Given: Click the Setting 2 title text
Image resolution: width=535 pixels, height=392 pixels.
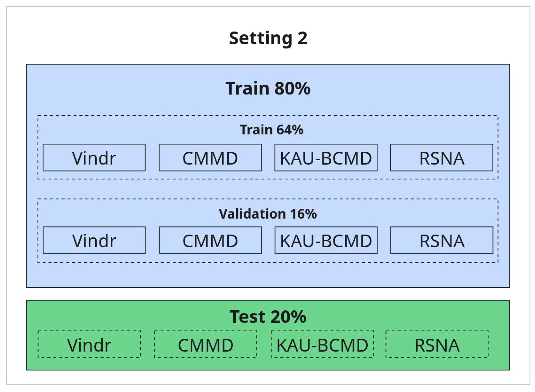Looking at the screenshot, I should tap(268, 38).
